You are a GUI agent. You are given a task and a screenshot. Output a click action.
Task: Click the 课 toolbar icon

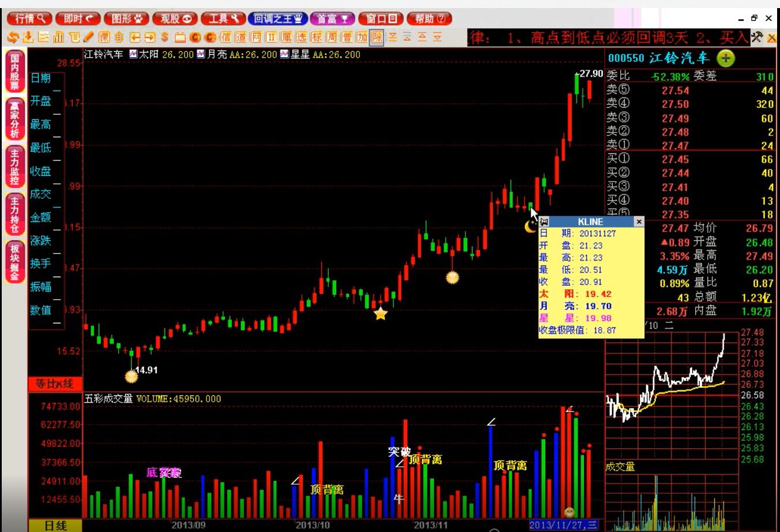point(104,37)
